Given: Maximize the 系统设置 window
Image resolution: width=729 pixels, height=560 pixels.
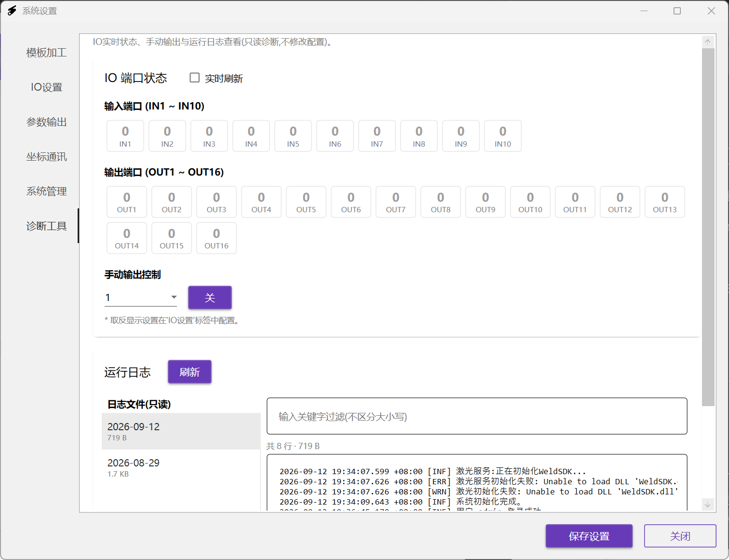Looking at the screenshot, I should [x=677, y=11].
